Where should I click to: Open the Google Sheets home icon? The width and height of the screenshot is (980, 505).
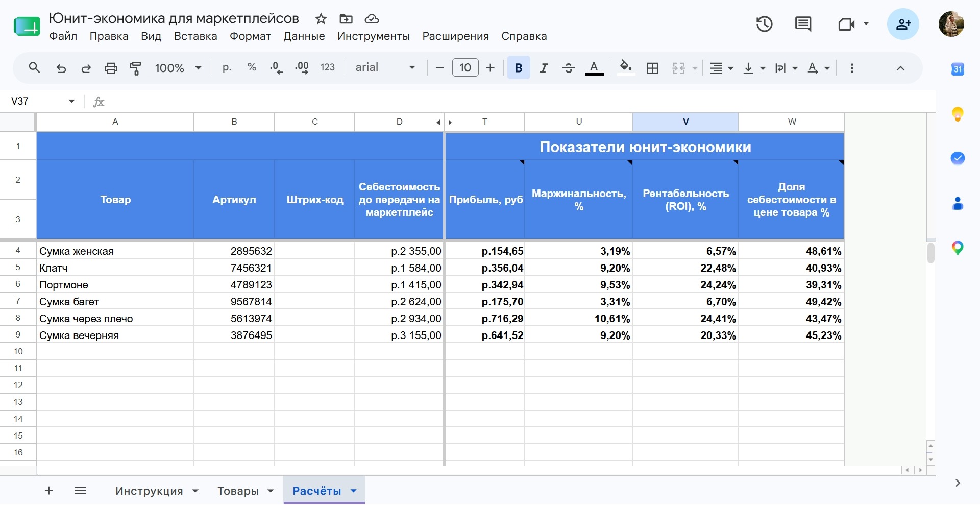click(27, 26)
